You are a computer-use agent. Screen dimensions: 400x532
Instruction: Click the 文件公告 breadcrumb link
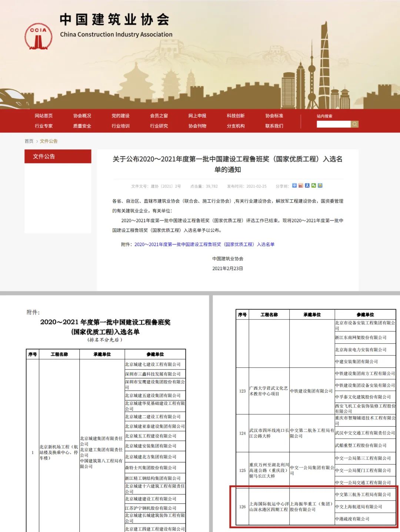pos(49,141)
